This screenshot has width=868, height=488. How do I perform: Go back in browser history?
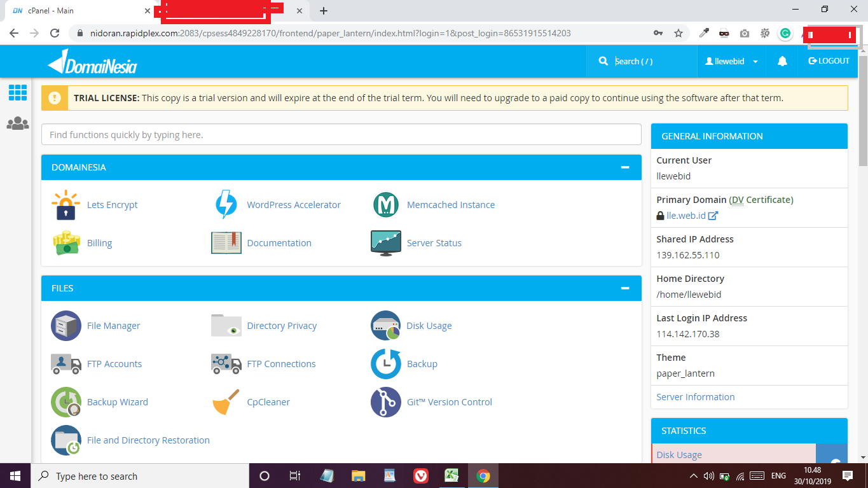coord(14,33)
